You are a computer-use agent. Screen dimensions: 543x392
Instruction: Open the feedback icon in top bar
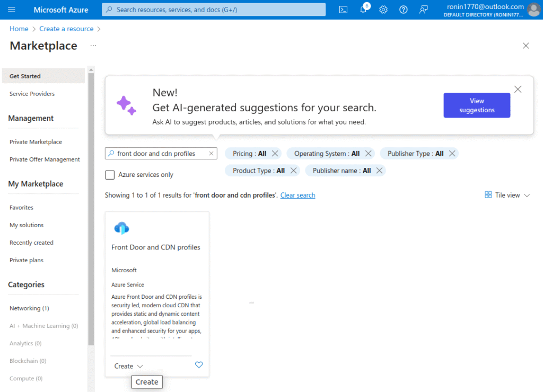point(424,10)
